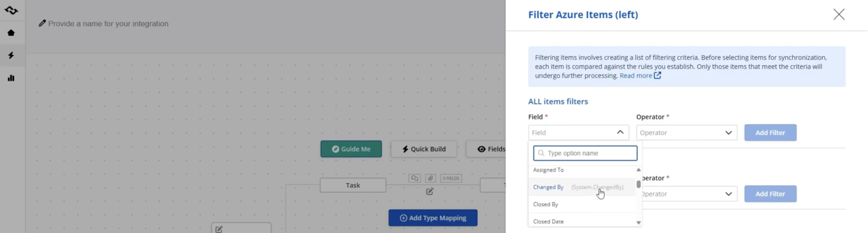This screenshot has height=233, width=868.
Task: Open the Home icon in the sidebar
Action: (x=11, y=33)
